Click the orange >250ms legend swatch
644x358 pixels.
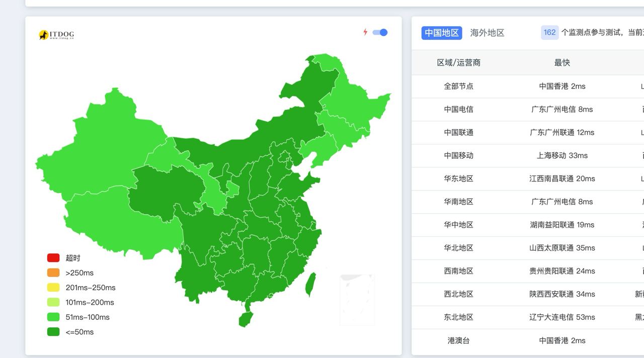click(53, 273)
